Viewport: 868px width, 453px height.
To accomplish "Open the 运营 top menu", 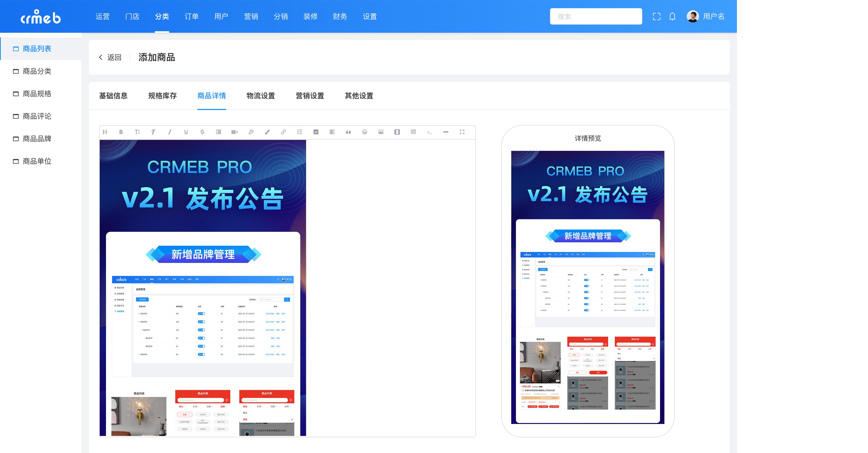I will click(x=103, y=17).
